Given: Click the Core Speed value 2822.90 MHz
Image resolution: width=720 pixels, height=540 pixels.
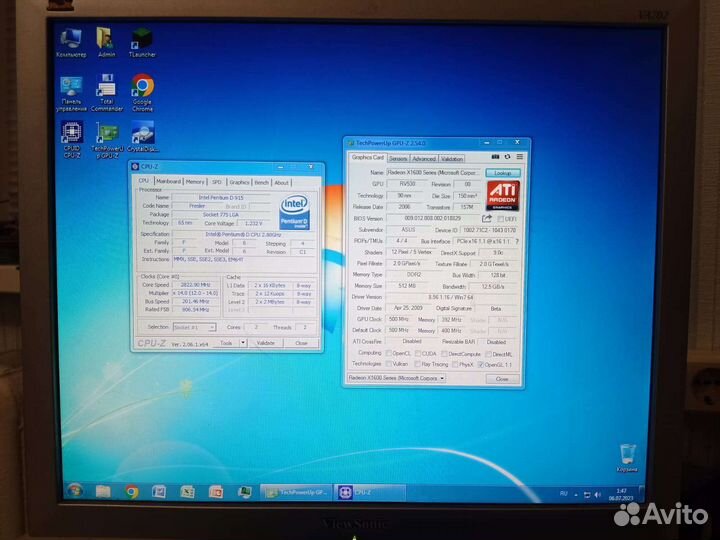Looking at the screenshot, I should [196, 285].
